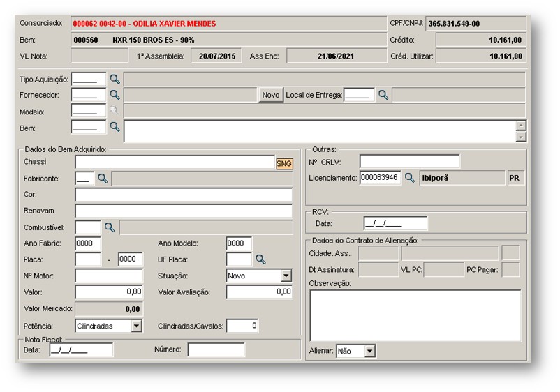The width and height of the screenshot is (560, 392).
Task: Open UF Placa search magnifier
Action: click(260, 259)
